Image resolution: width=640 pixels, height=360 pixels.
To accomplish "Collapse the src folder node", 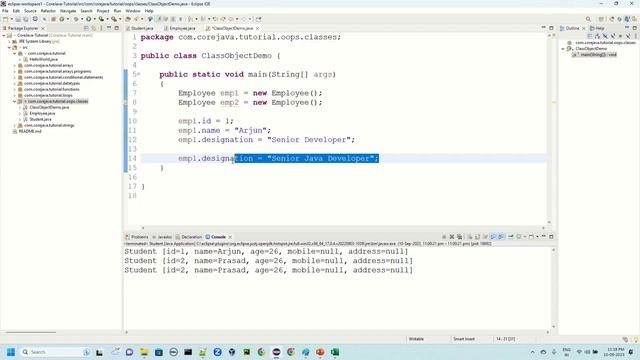I will [x=9, y=47].
